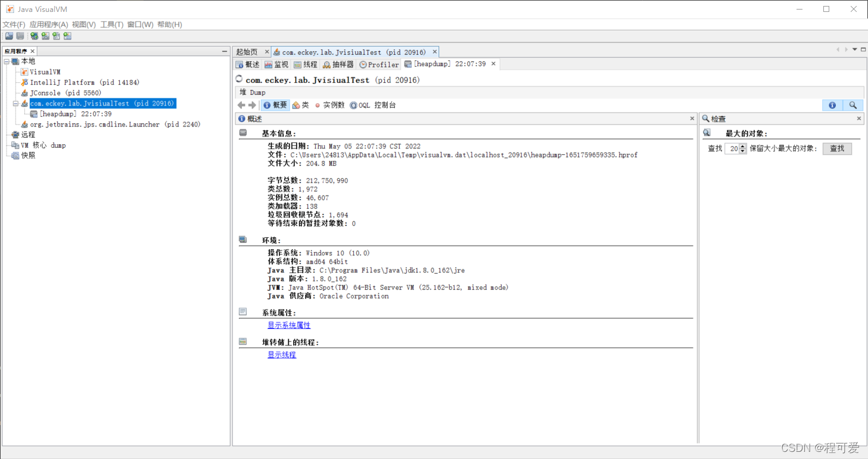Switch to the 概述 sub-tab
868x459 pixels.
tap(248, 64)
